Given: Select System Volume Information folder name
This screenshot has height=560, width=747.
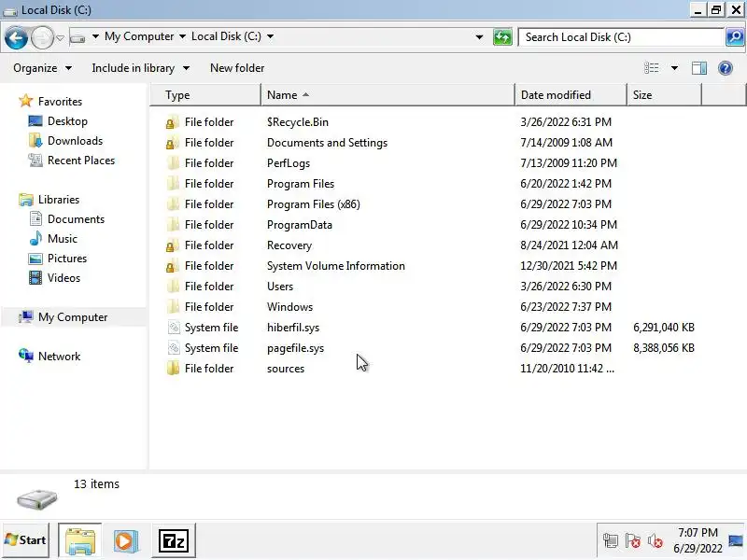Looking at the screenshot, I should pos(335,266).
